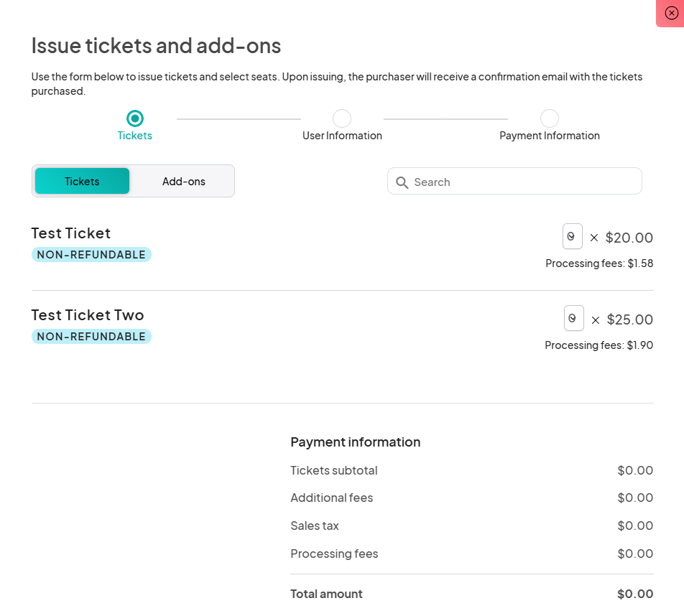Screen dimensions: 684x616
Task: Open the quantity selector for Test Ticket
Action: coord(572,235)
